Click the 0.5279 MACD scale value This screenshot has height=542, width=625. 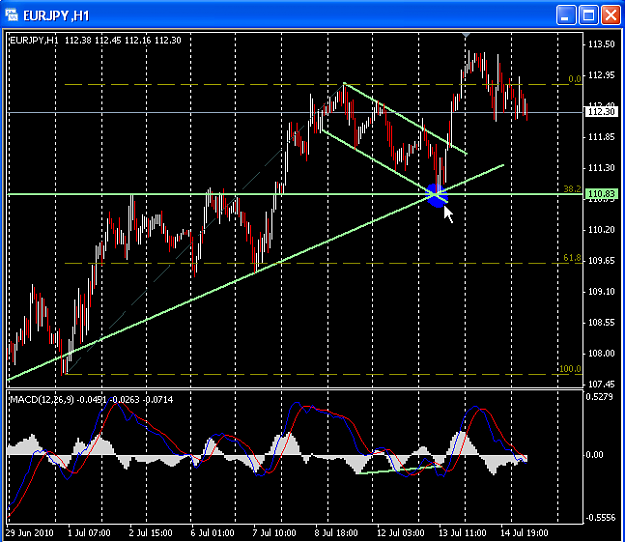pyautogui.click(x=599, y=397)
